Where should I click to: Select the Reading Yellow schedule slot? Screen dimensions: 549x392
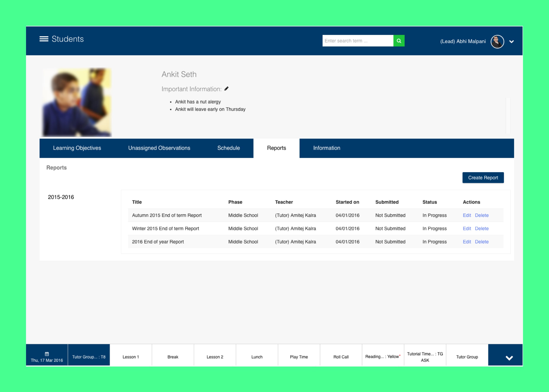pyautogui.click(x=382, y=356)
